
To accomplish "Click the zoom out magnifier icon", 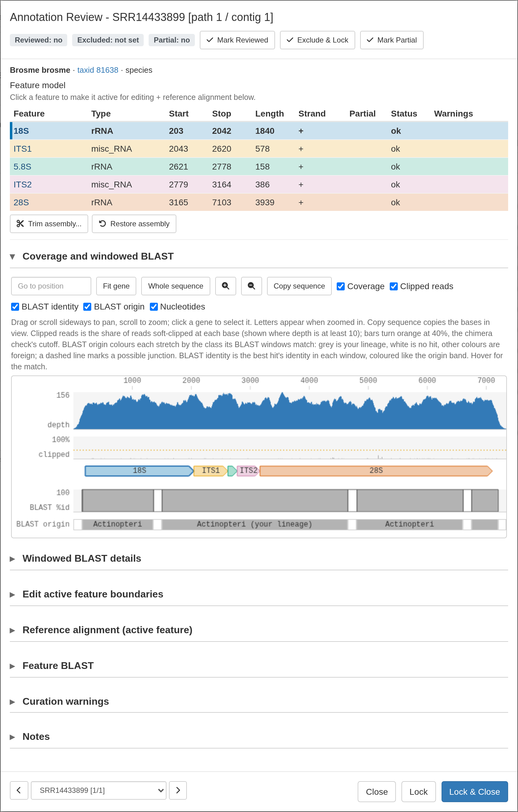I will click(x=251, y=286).
